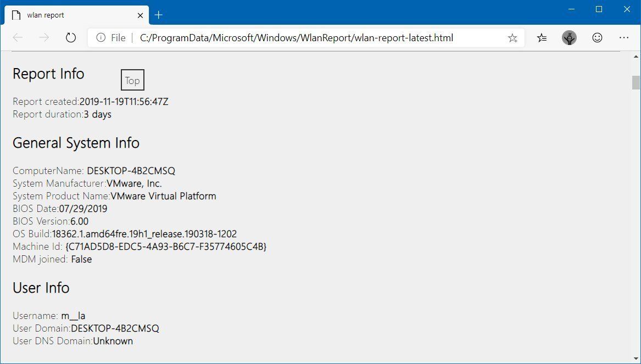The width and height of the screenshot is (641, 364).
Task: Refresh the wlan report page
Action: [71, 38]
